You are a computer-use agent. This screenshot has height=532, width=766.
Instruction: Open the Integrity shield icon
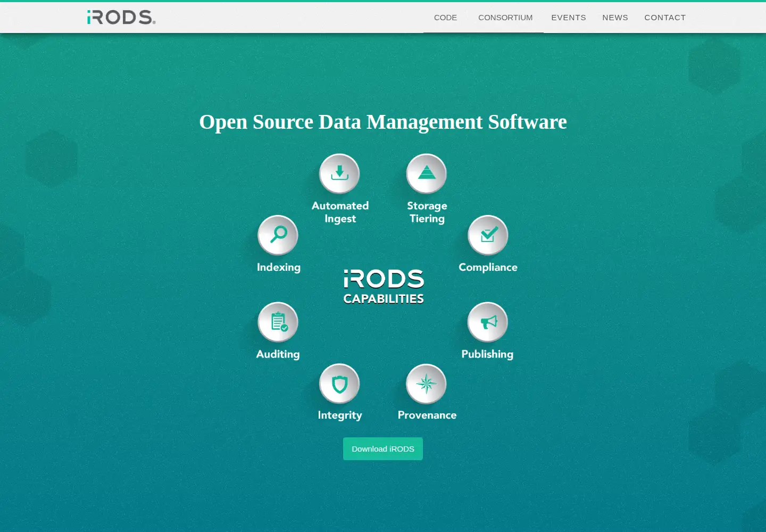pyautogui.click(x=339, y=384)
